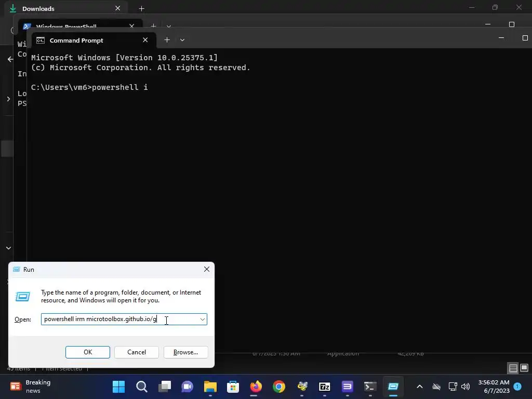Focus the Open text field in Run
This screenshot has height=399, width=532.
point(124,319)
